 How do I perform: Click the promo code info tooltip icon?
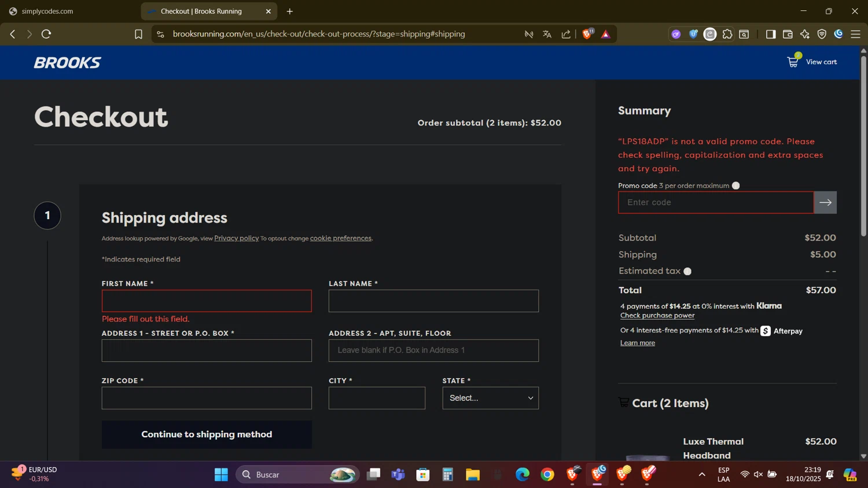(735, 186)
